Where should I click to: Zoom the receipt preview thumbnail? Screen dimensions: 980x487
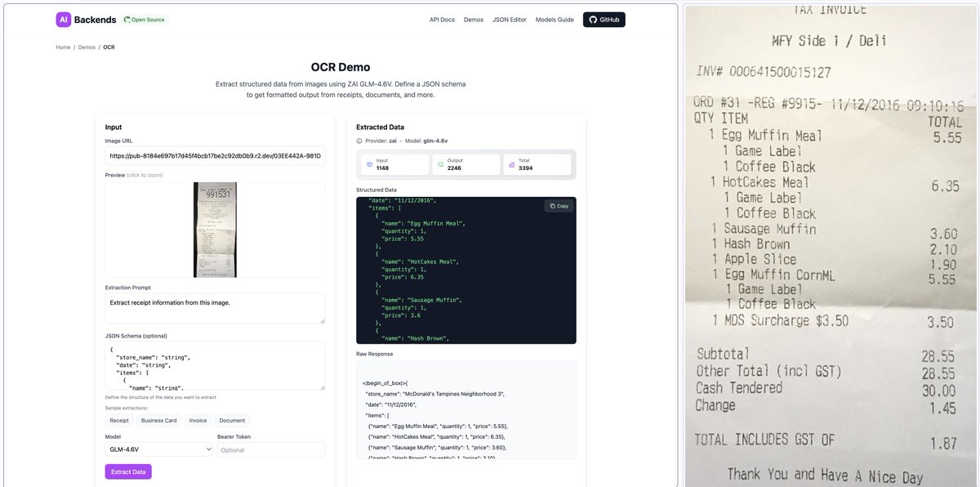pos(215,230)
